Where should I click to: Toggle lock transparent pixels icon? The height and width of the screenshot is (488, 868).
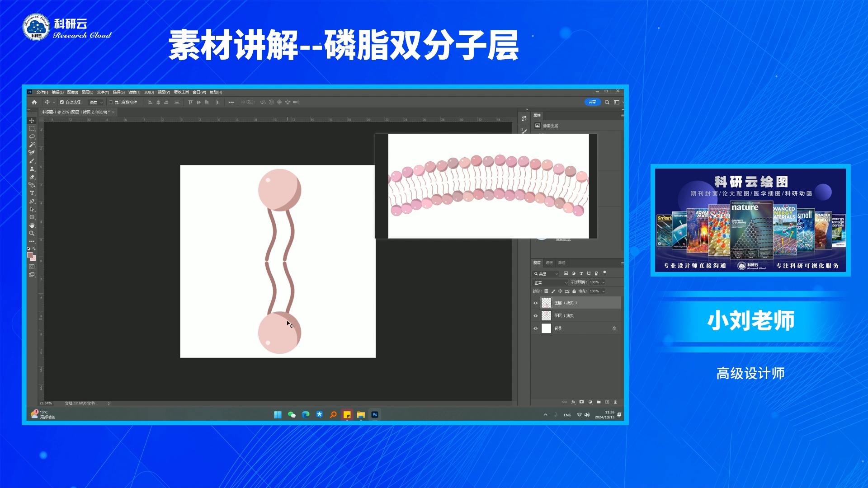(x=546, y=291)
